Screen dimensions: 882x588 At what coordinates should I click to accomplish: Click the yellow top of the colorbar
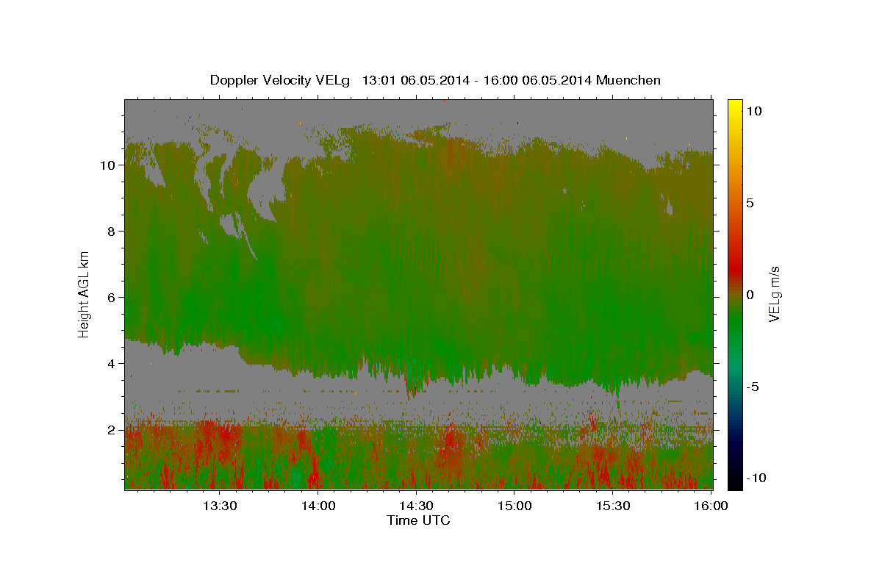click(x=735, y=107)
